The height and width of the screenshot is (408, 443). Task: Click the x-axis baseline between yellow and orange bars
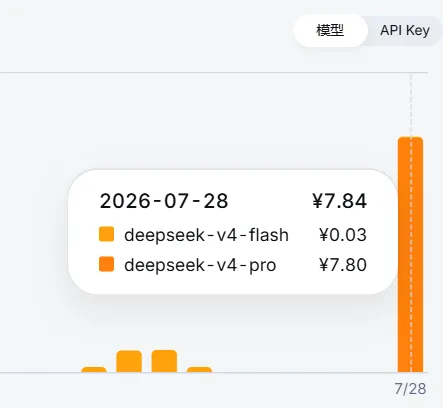(305, 372)
